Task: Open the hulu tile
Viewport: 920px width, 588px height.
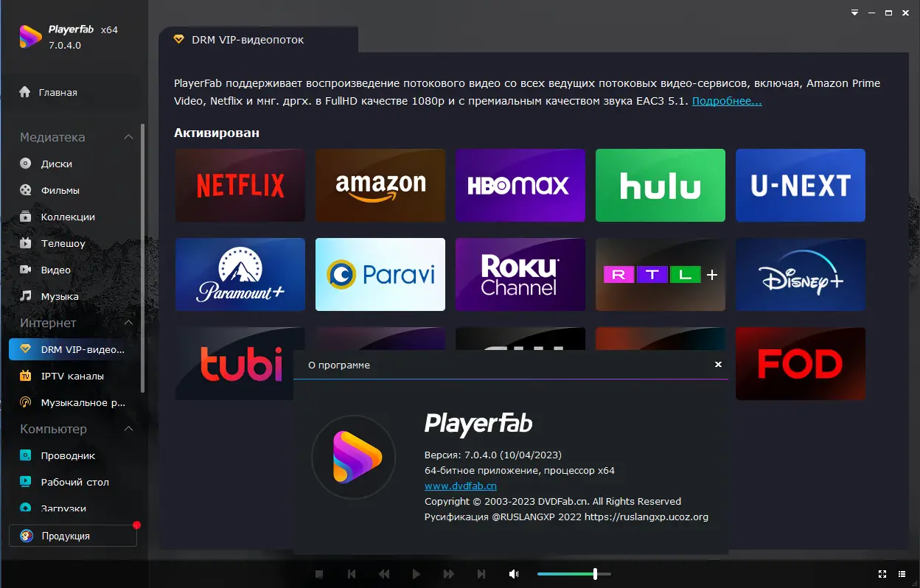Action: click(x=661, y=185)
